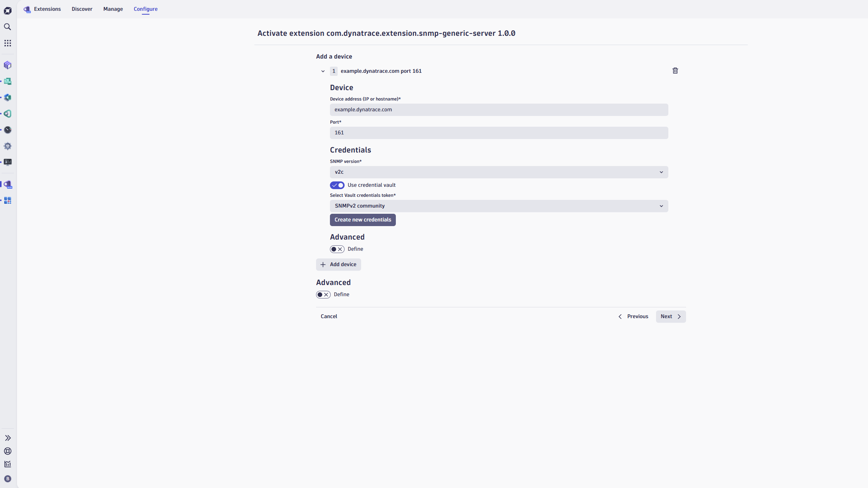Open the app launcher grid icon
868x488 pixels.
8,43
